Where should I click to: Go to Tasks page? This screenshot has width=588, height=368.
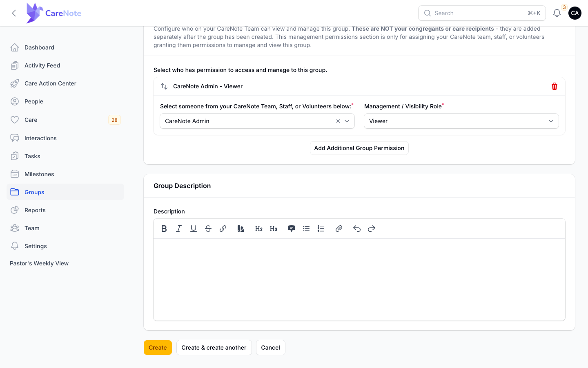[x=65, y=156]
